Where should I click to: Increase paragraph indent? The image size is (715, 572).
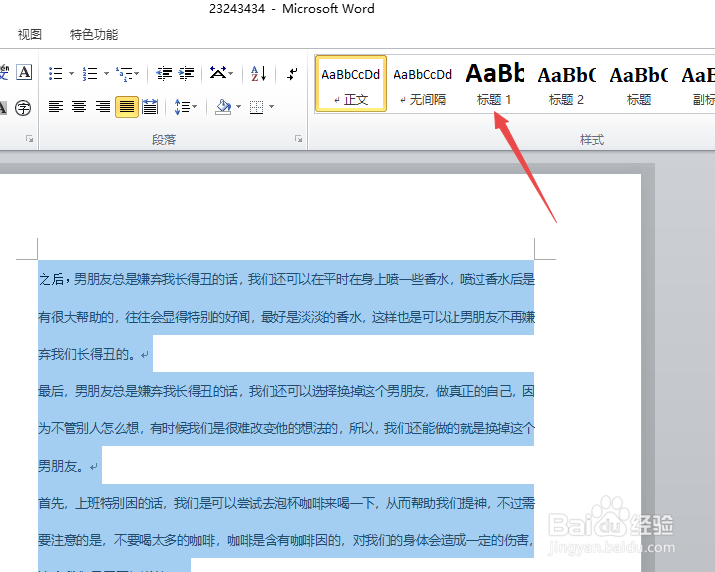point(186,73)
